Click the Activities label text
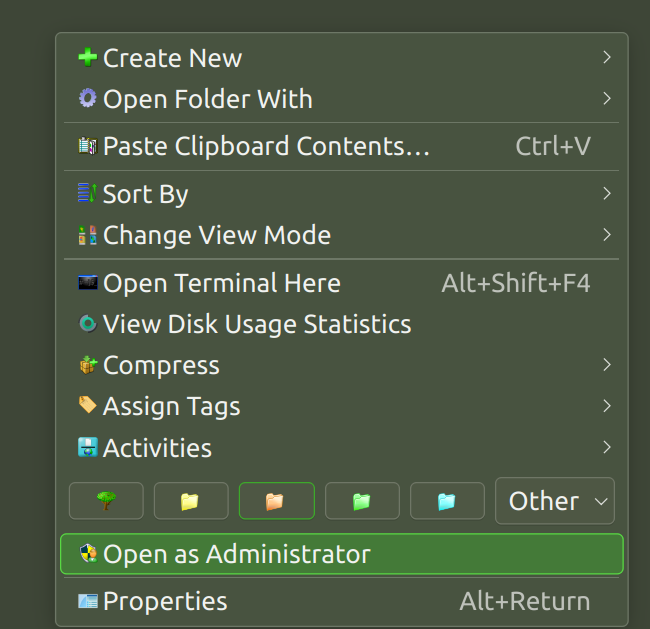The width and height of the screenshot is (650, 629). click(158, 447)
